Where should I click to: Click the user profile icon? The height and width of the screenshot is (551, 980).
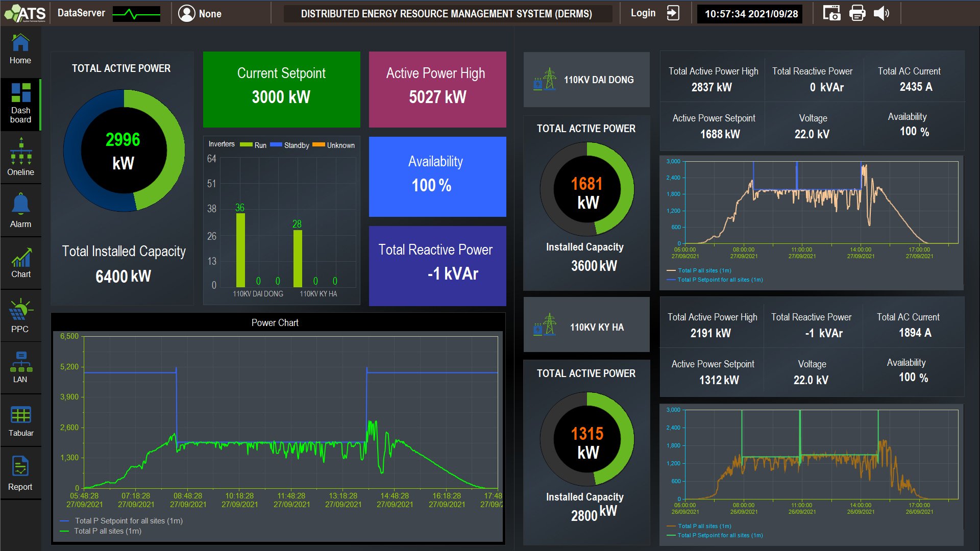coord(187,13)
